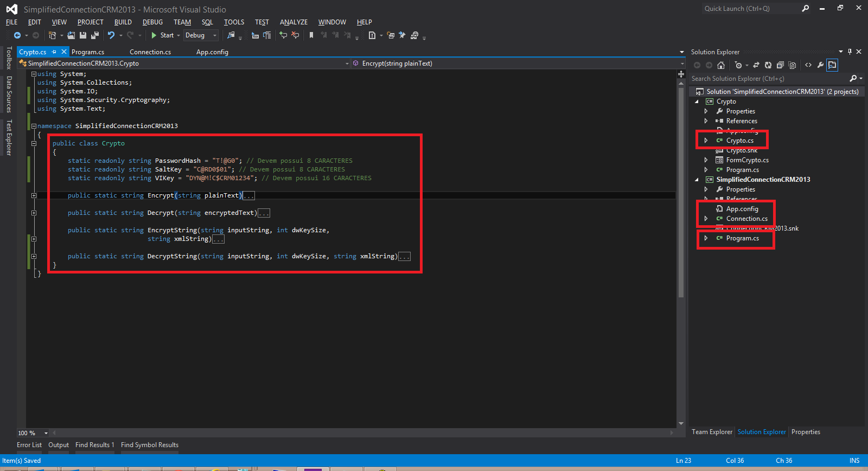
Task: Click the Home icon in Solution Explorer
Action: coord(721,65)
